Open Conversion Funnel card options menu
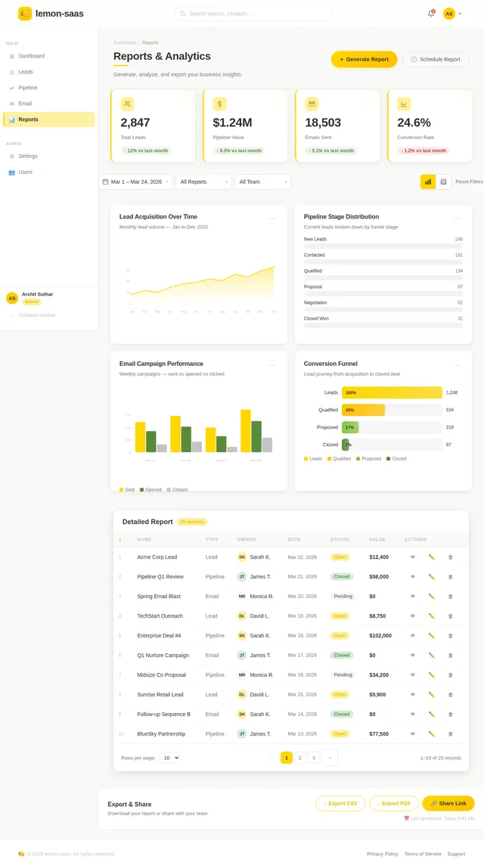This screenshot has width=484, height=868. (457, 364)
